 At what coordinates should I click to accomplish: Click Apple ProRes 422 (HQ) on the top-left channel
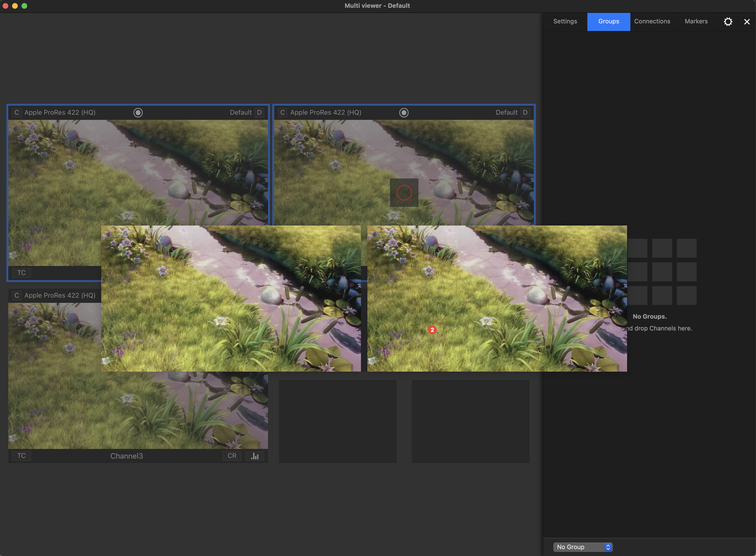pyautogui.click(x=60, y=113)
